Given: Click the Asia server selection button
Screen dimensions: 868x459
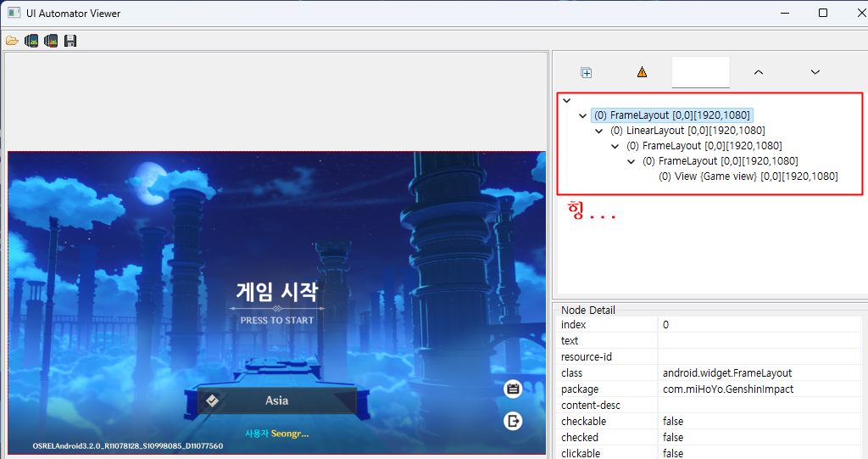Looking at the screenshot, I should point(277,400).
